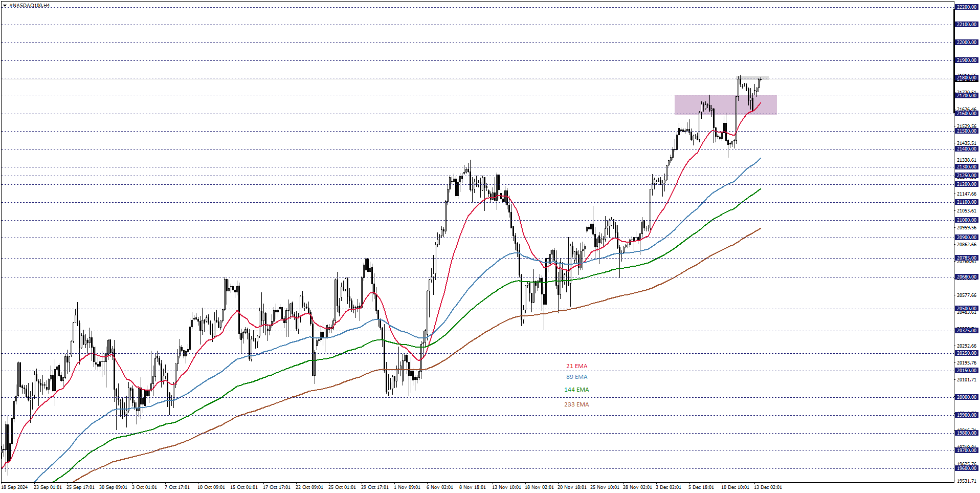Click the 20375.00 price level label
The image size is (980, 493).
pyautogui.click(x=966, y=331)
